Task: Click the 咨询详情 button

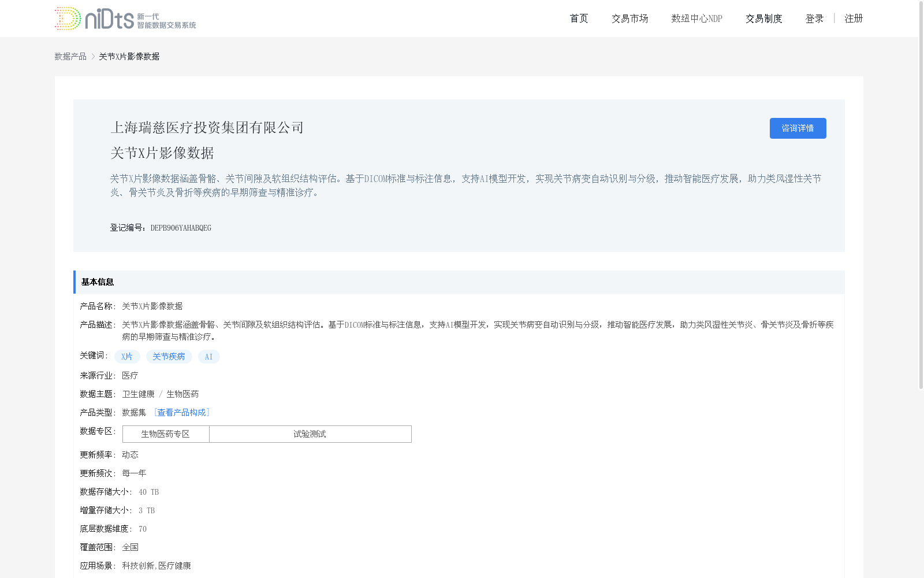Action: click(x=798, y=128)
